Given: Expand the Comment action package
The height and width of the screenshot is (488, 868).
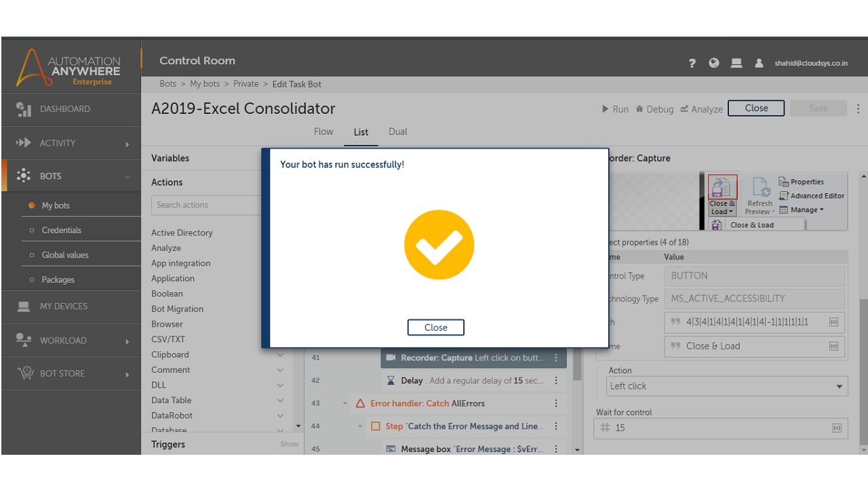Looking at the screenshot, I should tap(280, 370).
